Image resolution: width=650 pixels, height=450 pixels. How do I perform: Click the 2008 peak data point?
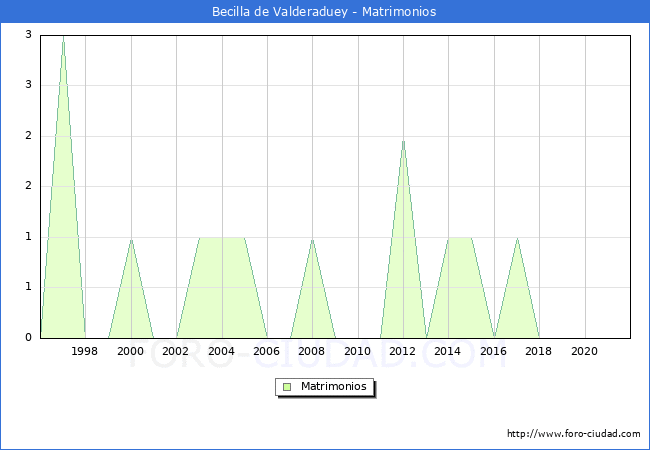(x=313, y=240)
